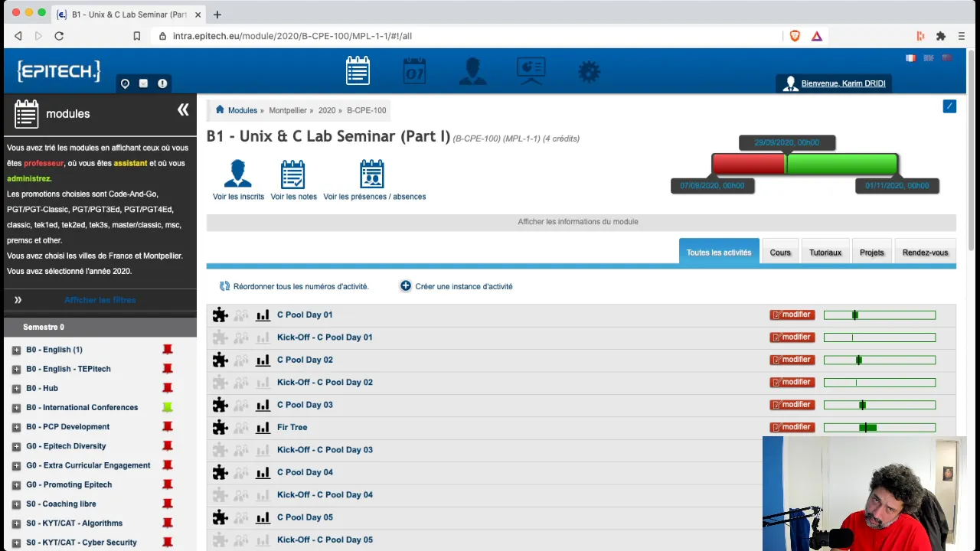The width and height of the screenshot is (980, 551).
Task: Toggle red pin for G0 - Epitech Diversity
Action: click(168, 446)
